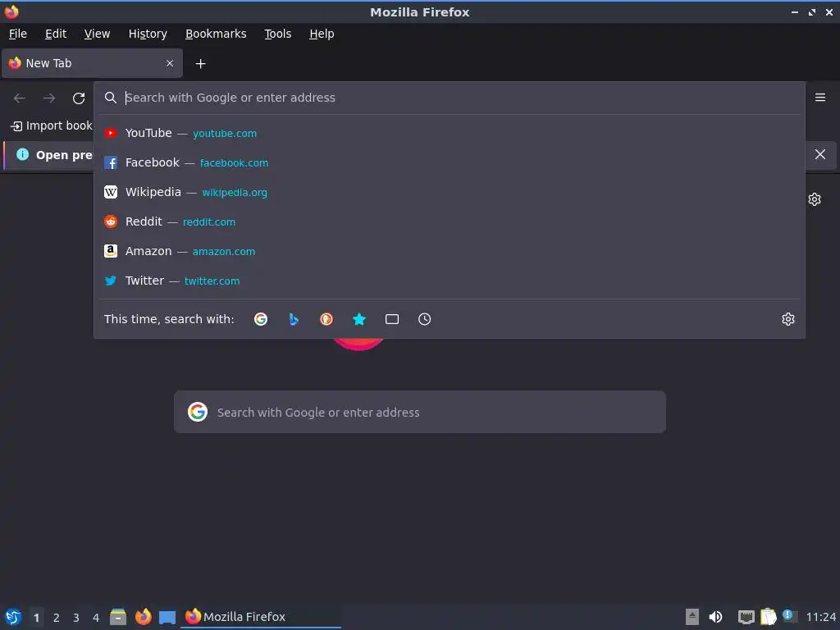This screenshot has height=630, width=840.
Task: Launch file manager from taskbar
Action: point(118,617)
